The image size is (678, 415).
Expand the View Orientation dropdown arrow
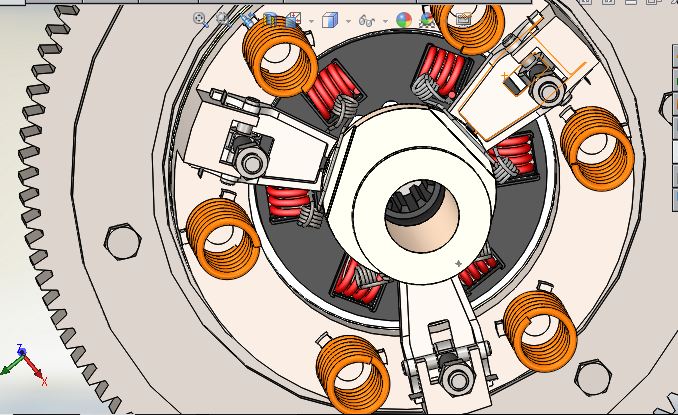pyautogui.click(x=311, y=21)
